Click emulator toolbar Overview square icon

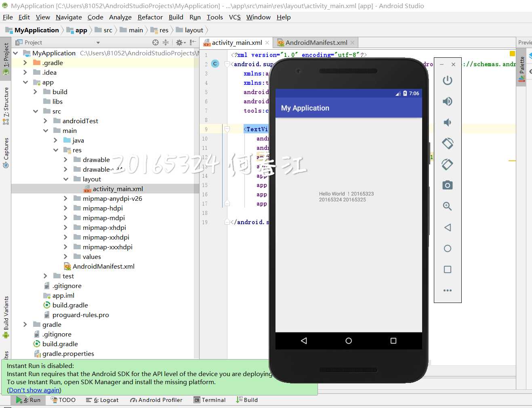coord(447,269)
